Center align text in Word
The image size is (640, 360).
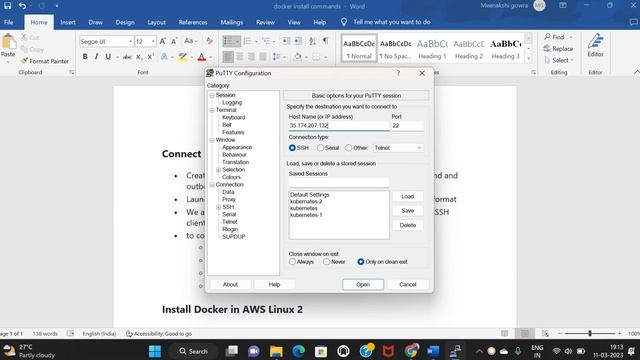(240, 57)
